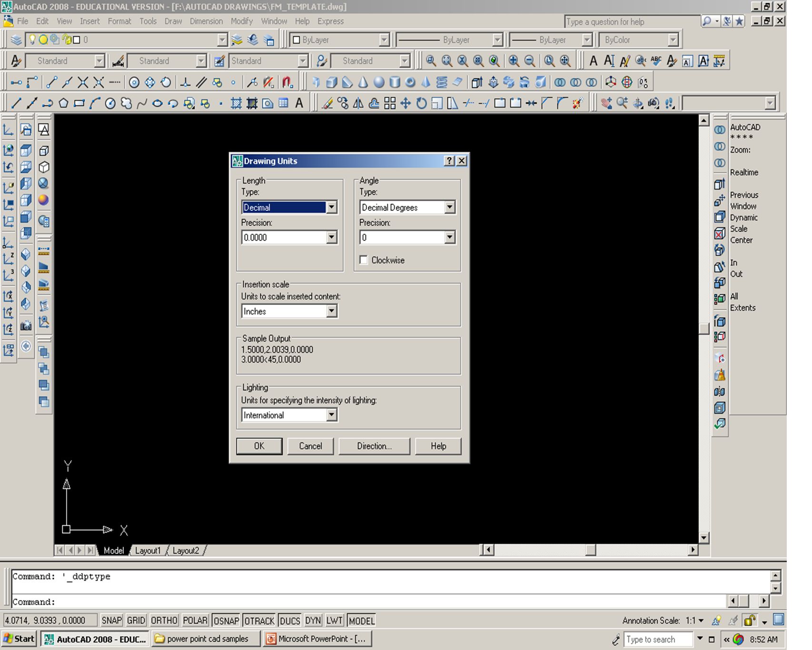The width and height of the screenshot is (812, 650).
Task: Click Help button in Drawing Units dialog
Action: pos(438,446)
